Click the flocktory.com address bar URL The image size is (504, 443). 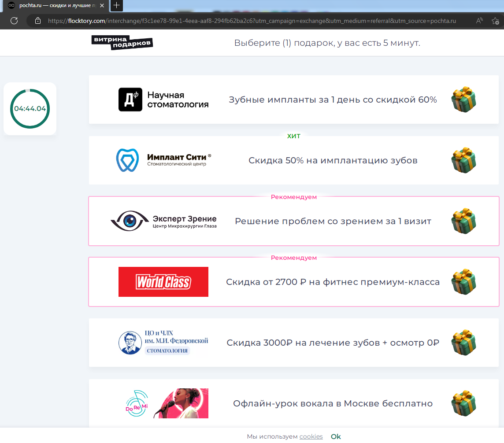[251, 21]
